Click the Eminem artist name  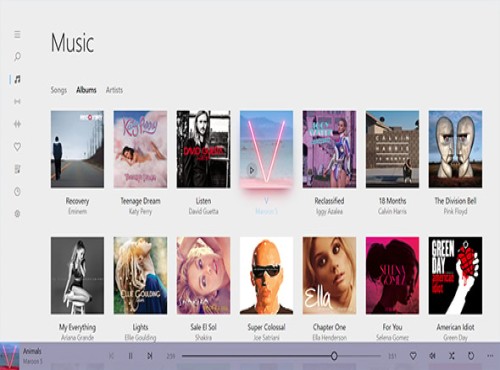pyautogui.click(x=77, y=212)
